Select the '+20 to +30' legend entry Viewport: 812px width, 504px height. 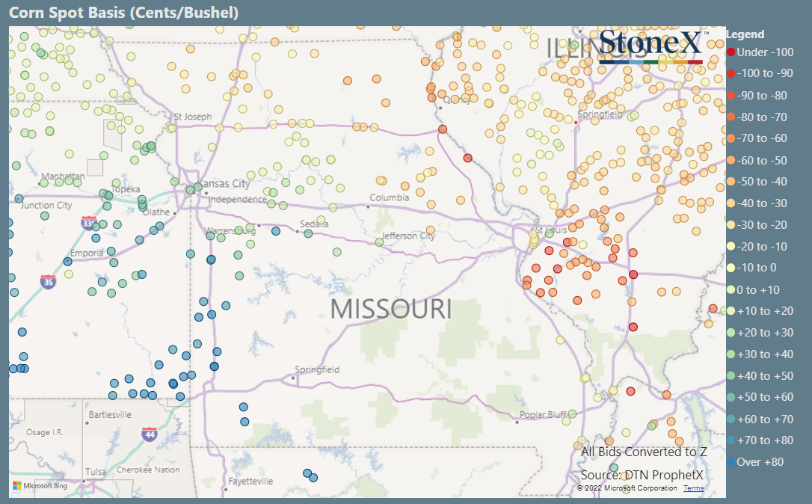[x=760, y=333]
